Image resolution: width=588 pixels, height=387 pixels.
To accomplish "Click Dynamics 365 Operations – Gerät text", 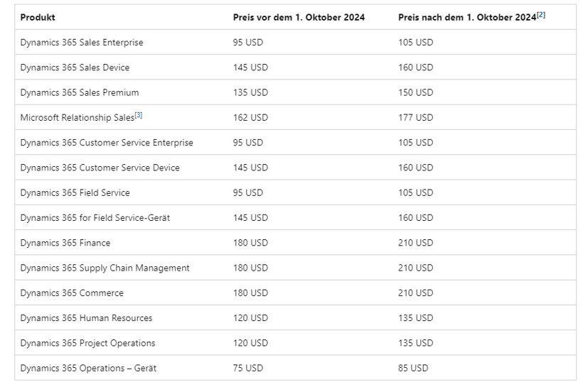I will (88, 368).
